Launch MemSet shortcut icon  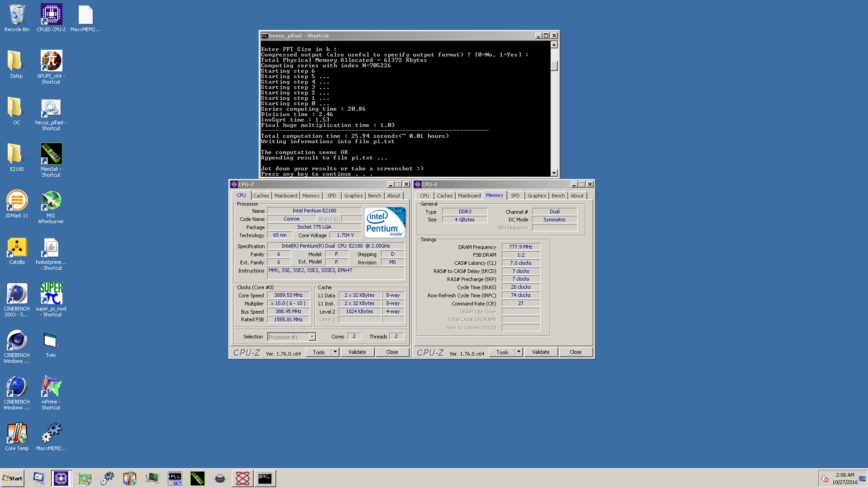(x=51, y=160)
